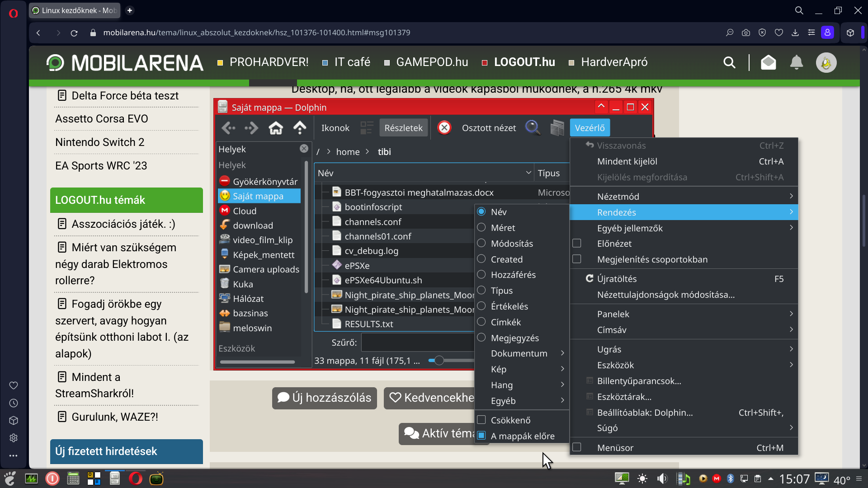Add page to Opera bookmarks heart
Viewport: 868px width, 488px height.
[779, 33]
